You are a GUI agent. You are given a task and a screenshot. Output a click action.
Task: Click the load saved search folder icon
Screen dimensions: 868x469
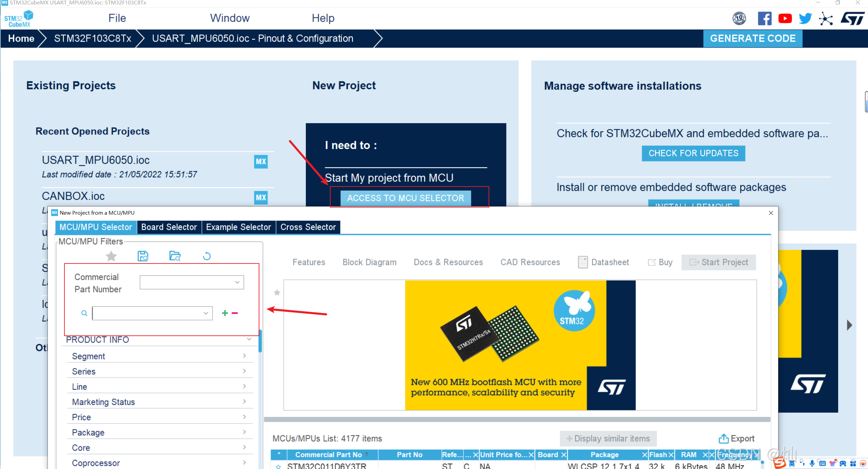(175, 256)
